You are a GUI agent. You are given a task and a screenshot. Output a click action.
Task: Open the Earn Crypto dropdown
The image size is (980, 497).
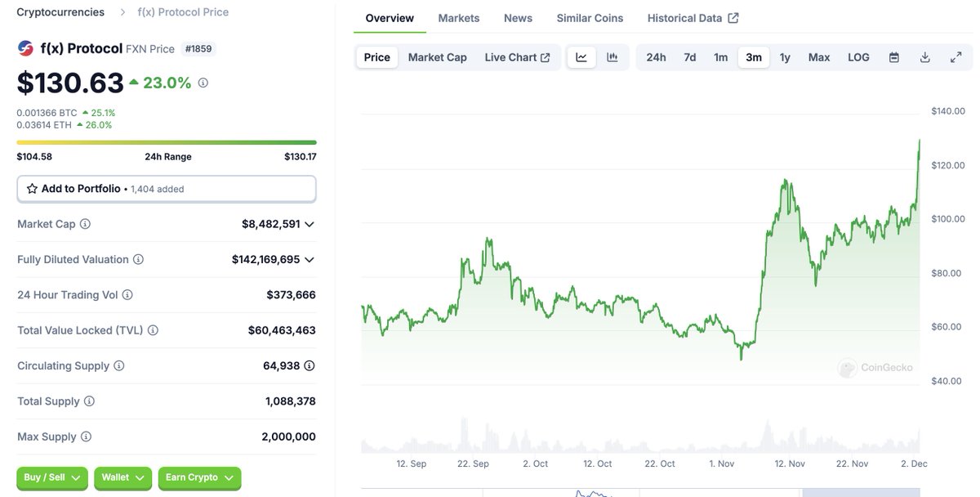tap(199, 477)
